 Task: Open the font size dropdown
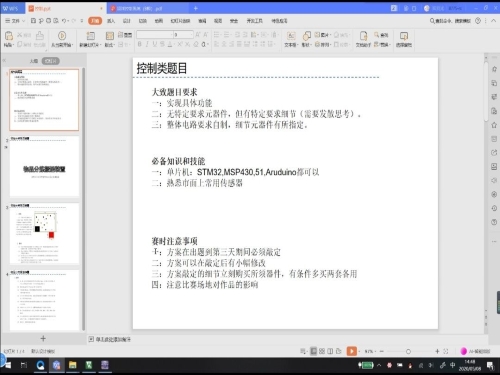tap(183, 34)
